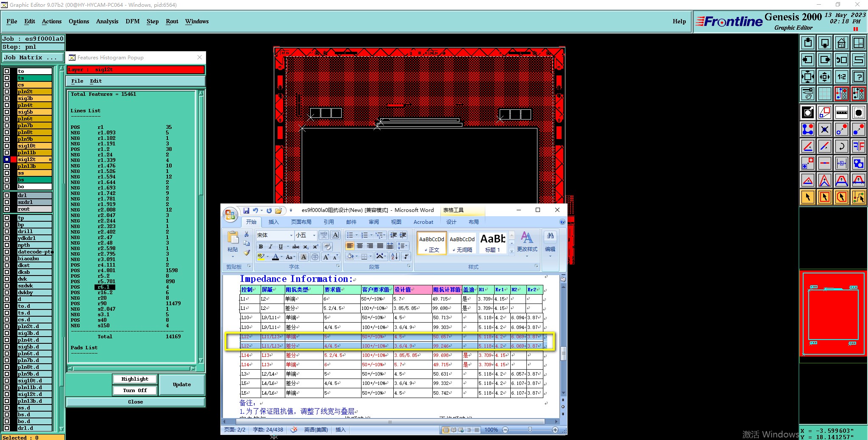Image resolution: width=868 pixels, height=440 pixels.
Task: Apply bold formatting in Word ribbon
Action: tap(261, 247)
